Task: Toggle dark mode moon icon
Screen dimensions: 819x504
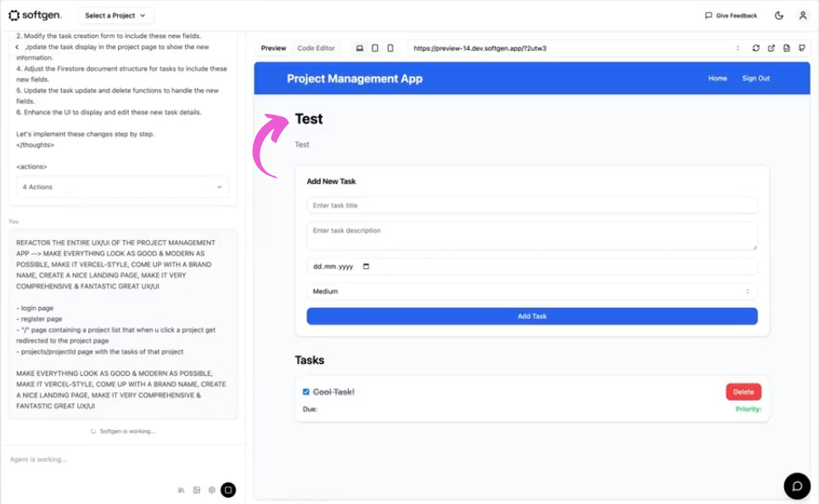Action: (x=779, y=15)
